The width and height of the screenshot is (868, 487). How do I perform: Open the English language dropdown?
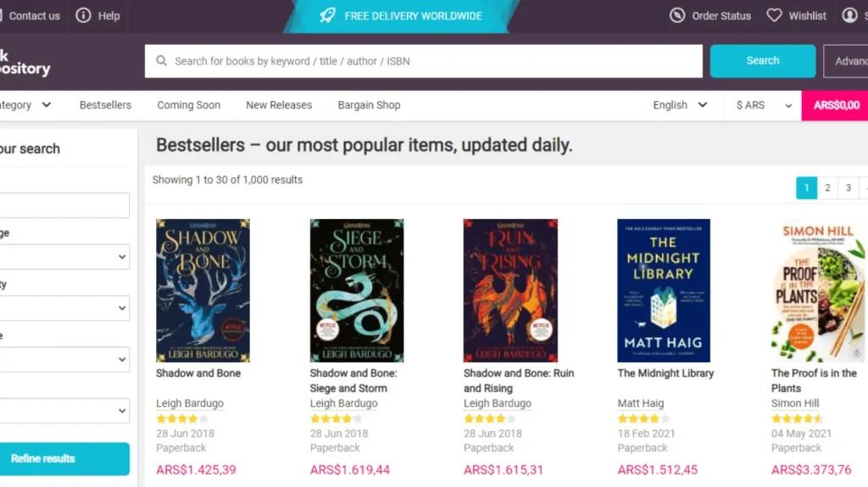click(x=680, y=105)
